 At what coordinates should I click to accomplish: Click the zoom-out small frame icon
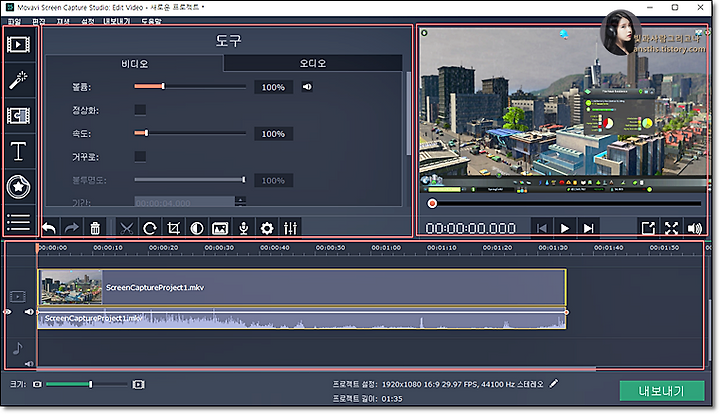click(37, 384)
